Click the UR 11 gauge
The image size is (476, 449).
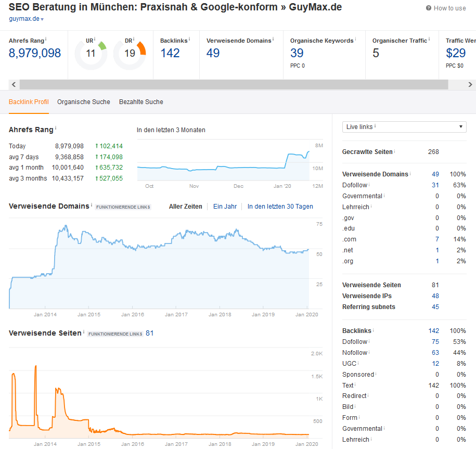coord(91,54)
